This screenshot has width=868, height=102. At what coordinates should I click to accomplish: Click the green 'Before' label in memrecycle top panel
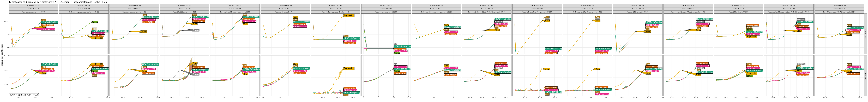coord(95,22)
